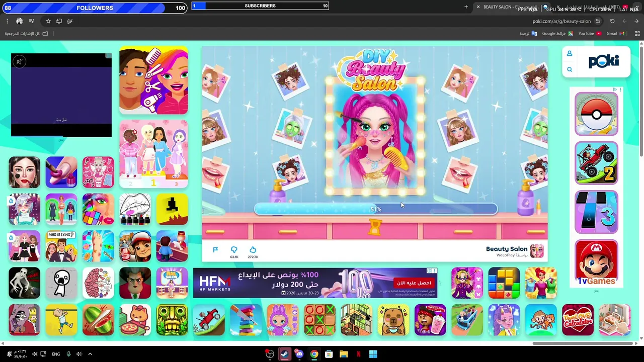This screenshot has width=644, height=362.
Task: Open the lip coloring book game icon
Action: 135,209
